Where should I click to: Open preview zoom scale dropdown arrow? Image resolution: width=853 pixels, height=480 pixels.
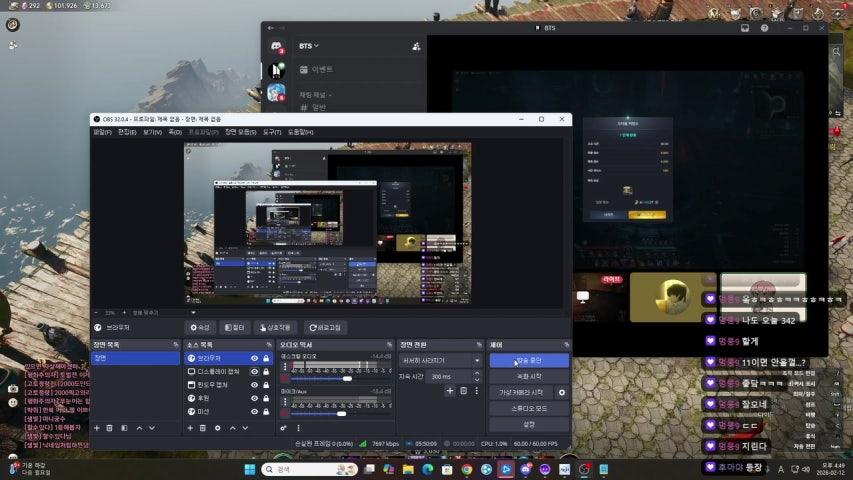click(x=193, y=313)
